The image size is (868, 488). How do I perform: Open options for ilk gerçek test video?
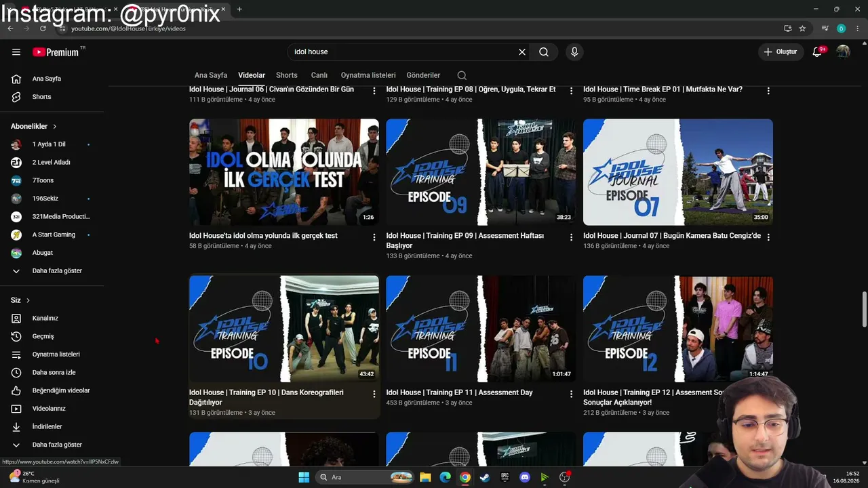coord(374,237)
